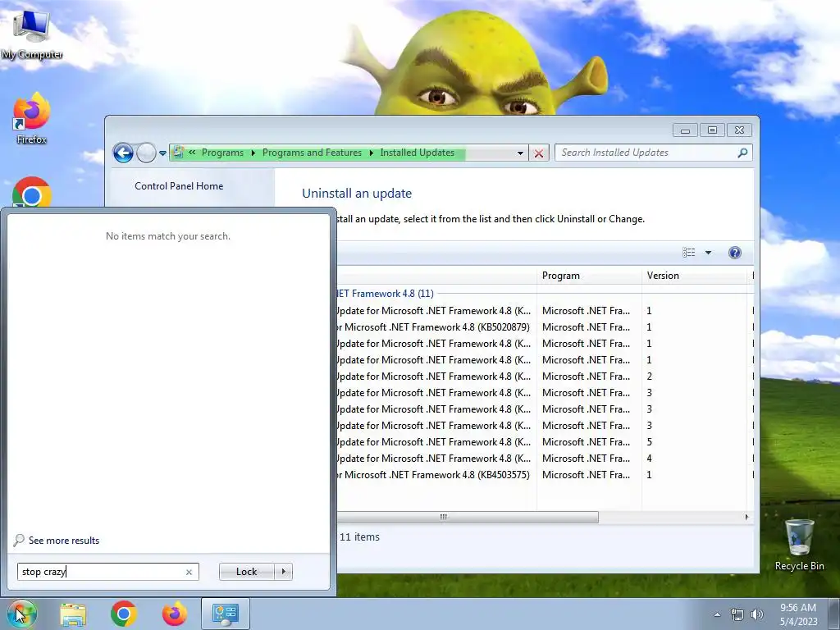The image size is (840, 630).
Task: Click the address bar Control Panel icon
Action: pyautogui.click(x=179, y=153)
